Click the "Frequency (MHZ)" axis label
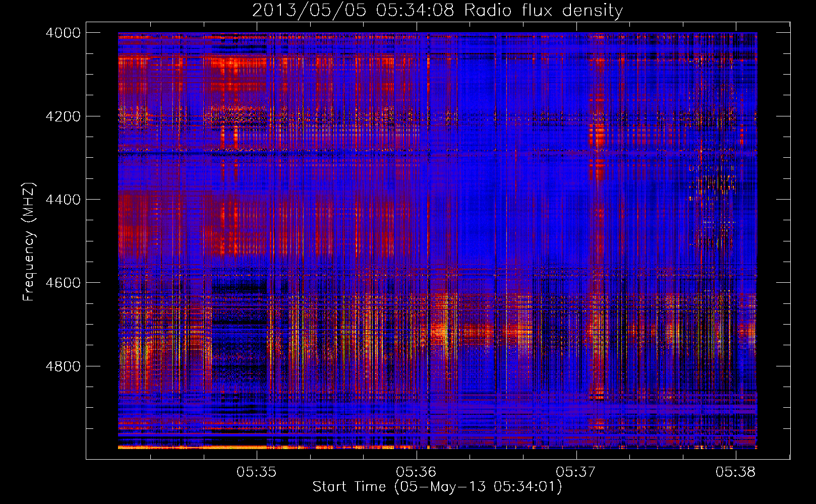Image resolution: width=816 pixels, height=504 pixels. click(x=29, y=242)
